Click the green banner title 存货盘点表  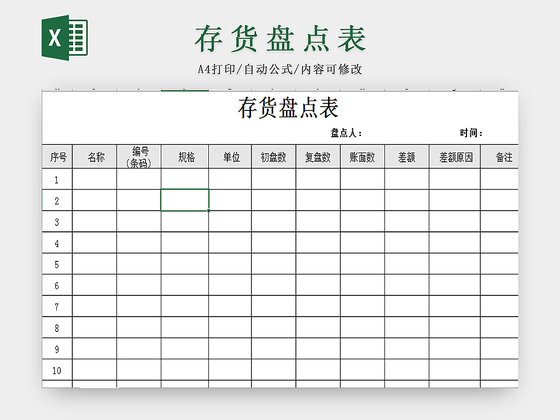[280, 39]
